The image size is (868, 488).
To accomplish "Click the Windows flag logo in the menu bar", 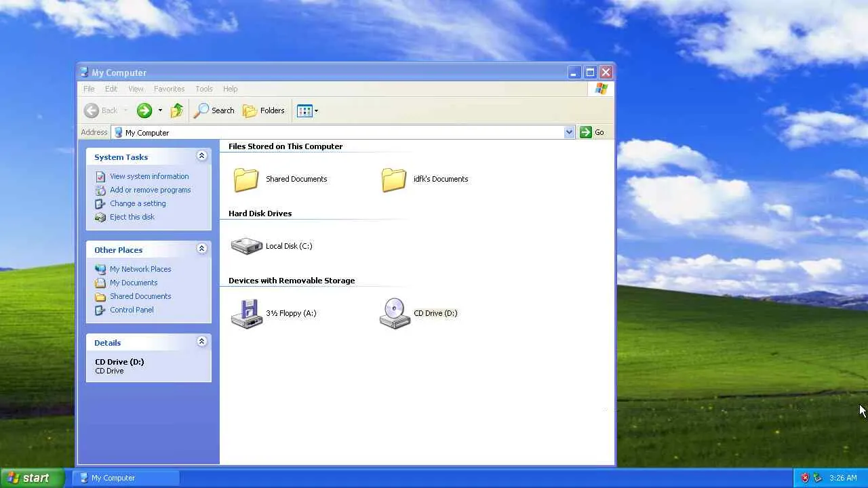I will pos(601,89).
